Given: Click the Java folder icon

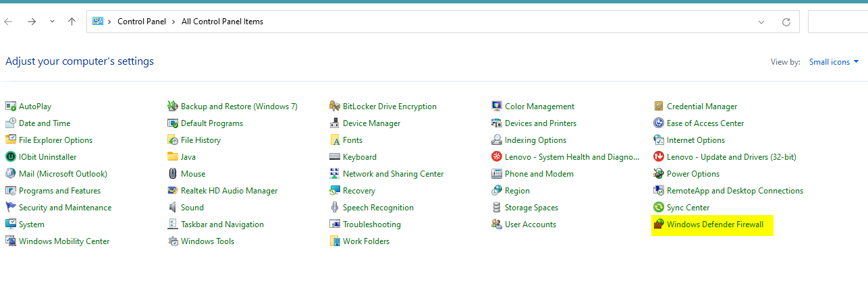Looking at the screenshot, I should click(173, 156).
